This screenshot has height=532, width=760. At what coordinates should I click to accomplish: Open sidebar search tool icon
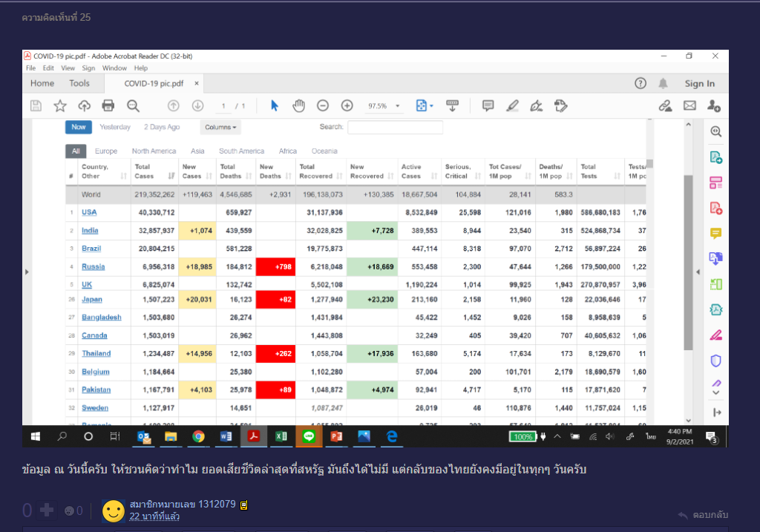pos(716,131)
